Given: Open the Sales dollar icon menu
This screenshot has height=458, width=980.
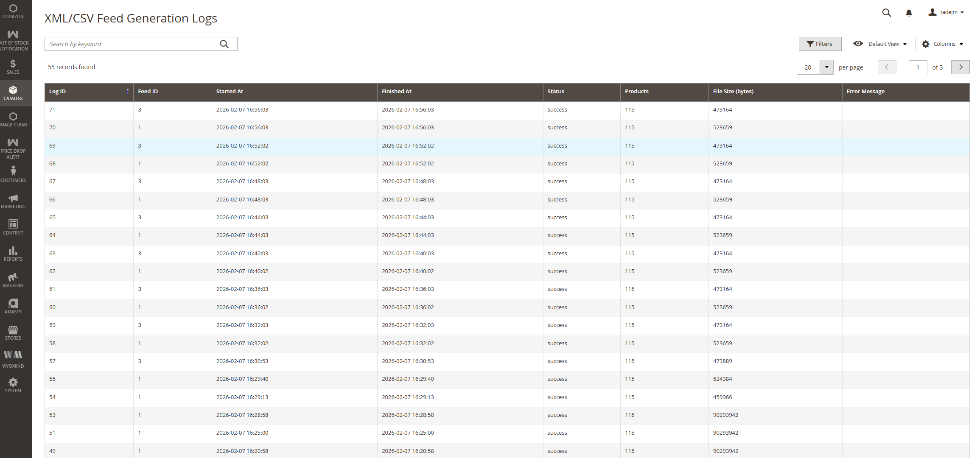Looking at the screenshot, I should click(x=13, y=67).
